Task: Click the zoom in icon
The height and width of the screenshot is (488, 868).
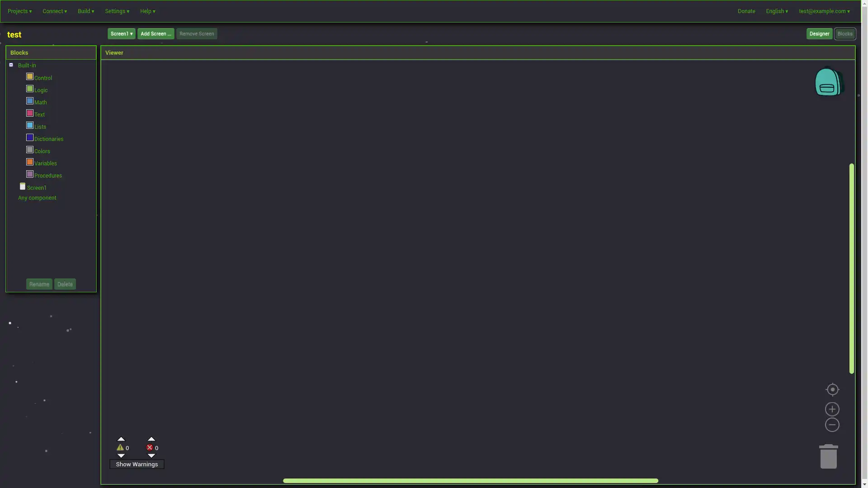Action: click(832, 409)
